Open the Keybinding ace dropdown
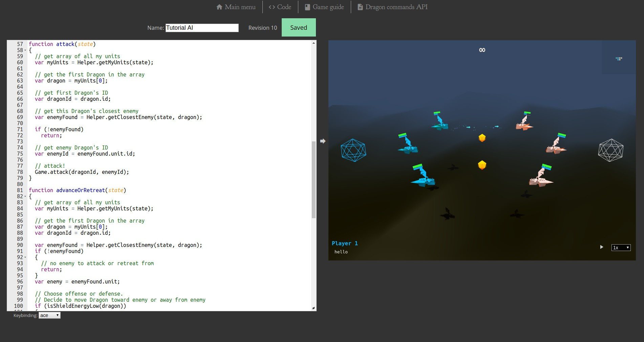Image resolution: width=644 pixels, height=342 pixels. (49, 315)
